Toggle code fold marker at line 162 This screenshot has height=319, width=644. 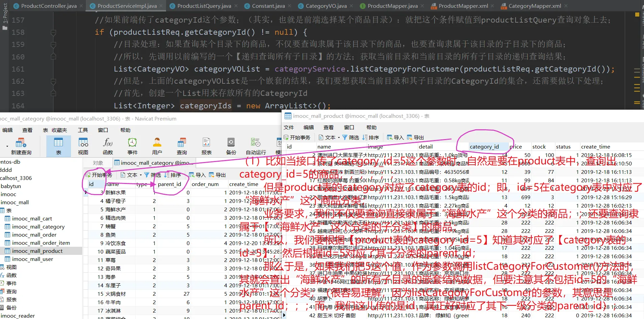click(x=53, y=81)
